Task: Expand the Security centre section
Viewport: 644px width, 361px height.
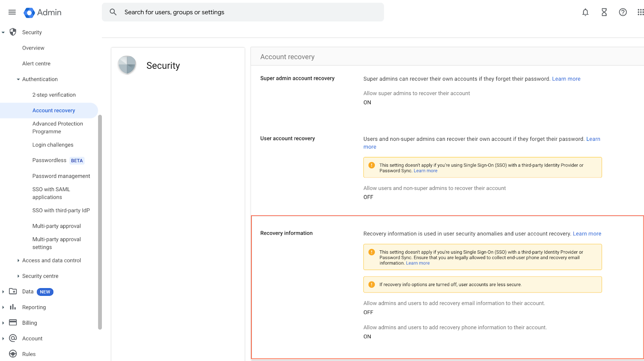Action: coord(18,276)
